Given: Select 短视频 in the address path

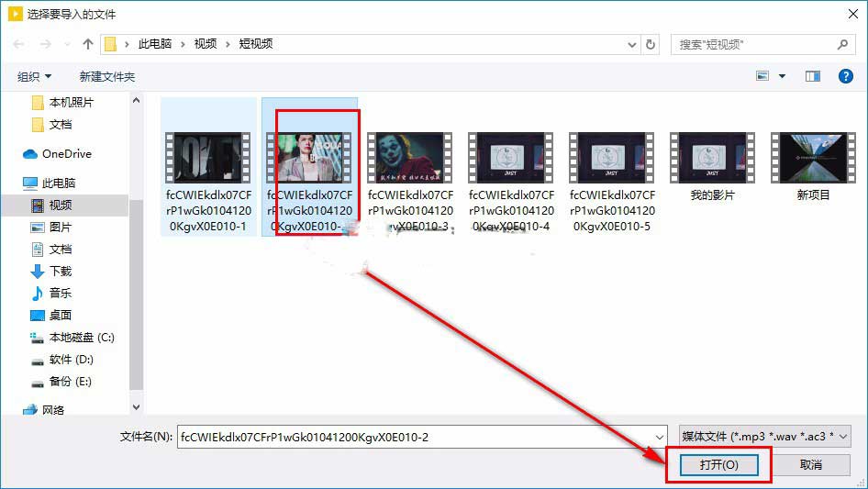Looking at the screenshot, I should point(256,44).
